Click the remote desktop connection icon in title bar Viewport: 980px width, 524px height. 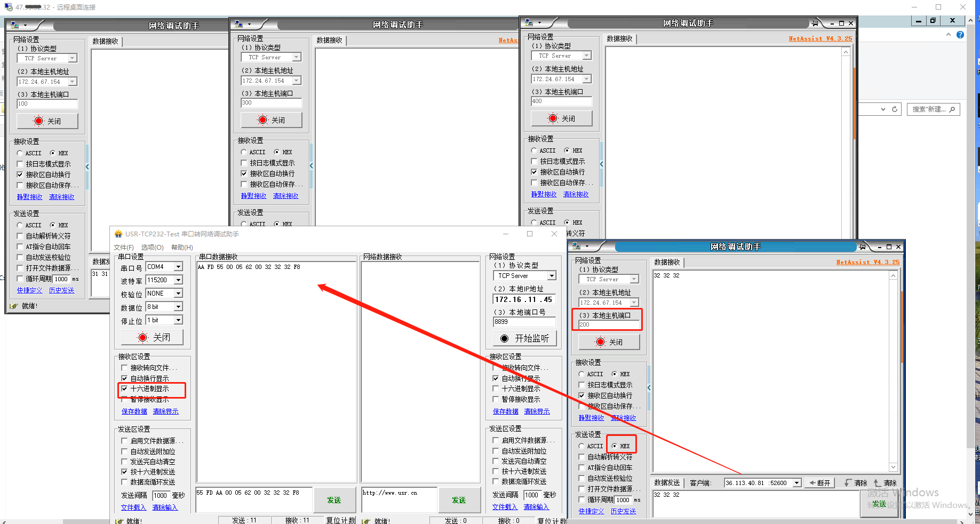[9, 7]
